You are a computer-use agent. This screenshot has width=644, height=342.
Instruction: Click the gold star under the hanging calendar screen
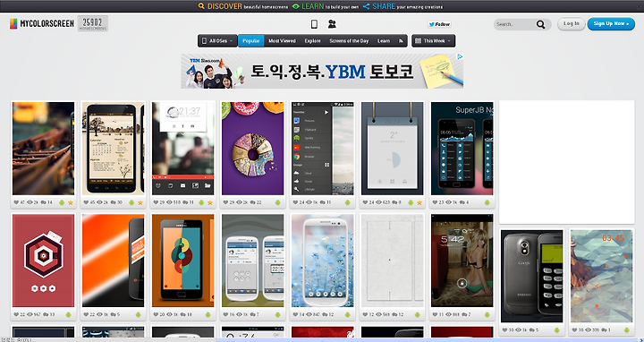419,202
